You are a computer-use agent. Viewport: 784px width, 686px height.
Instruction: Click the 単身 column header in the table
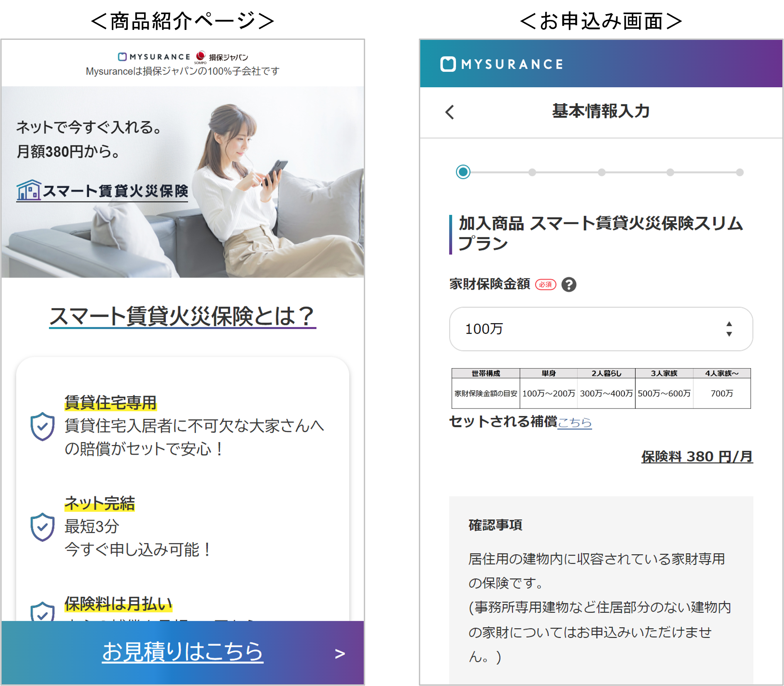pos(549,373)
